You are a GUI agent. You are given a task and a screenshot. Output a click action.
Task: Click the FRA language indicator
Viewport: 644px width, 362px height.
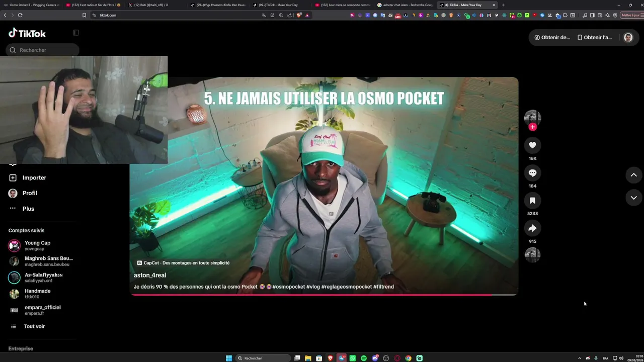pyautogui.click(x=605, y=358)
